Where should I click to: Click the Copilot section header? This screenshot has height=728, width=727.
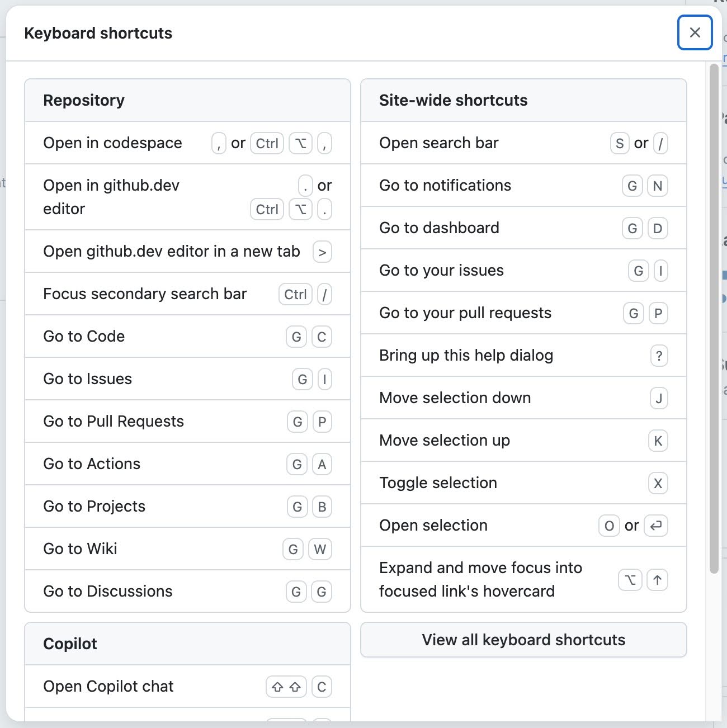pyautogui.click(x=187, y=644)
